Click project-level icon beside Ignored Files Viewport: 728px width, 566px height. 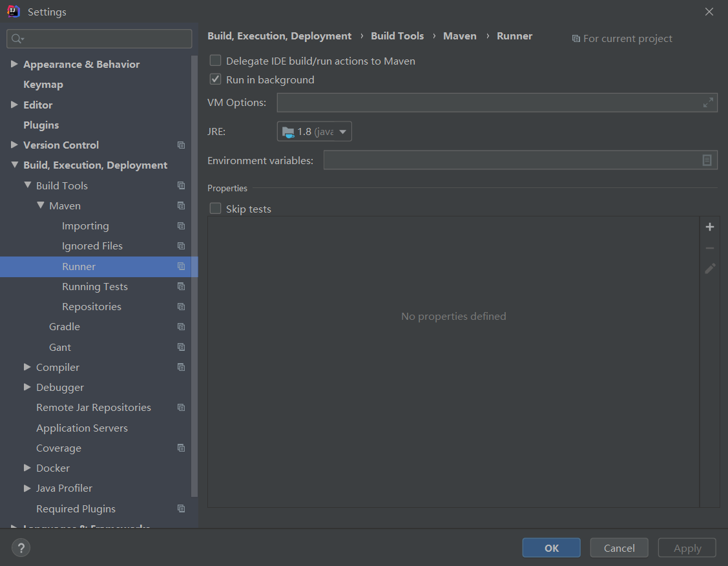(x=181, y=246)
